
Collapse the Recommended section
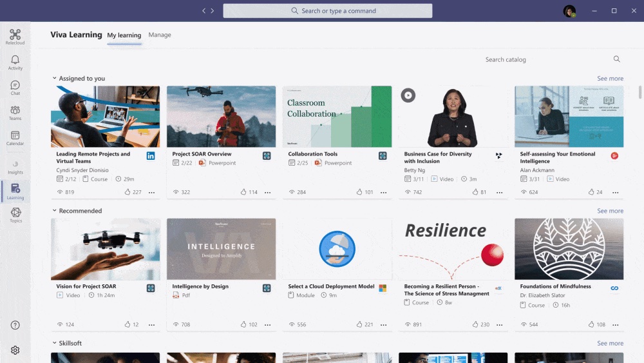pyautogui.click(x=54, y=210)
